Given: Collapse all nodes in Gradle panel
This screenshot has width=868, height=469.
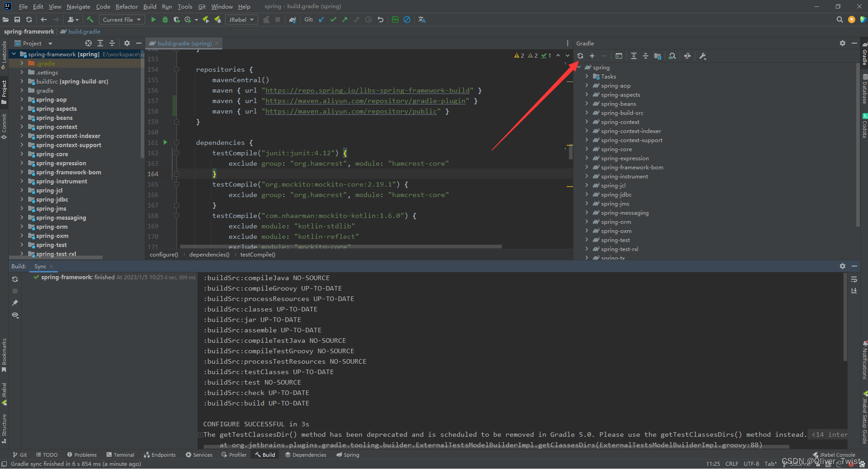Looking at the screenshot, I should tap(646, 56).
